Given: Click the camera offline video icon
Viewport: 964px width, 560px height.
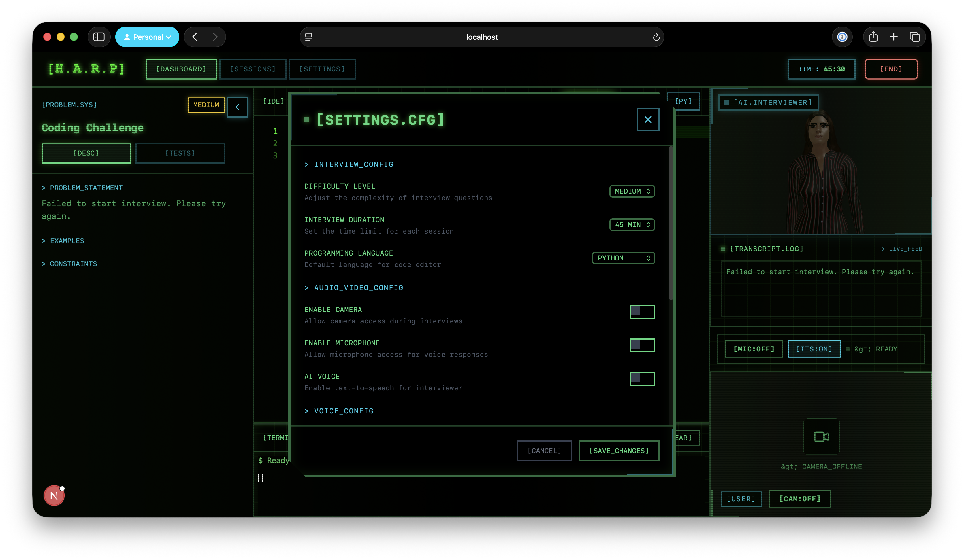Looking at the screenshot, I should [x=821, y=436].
